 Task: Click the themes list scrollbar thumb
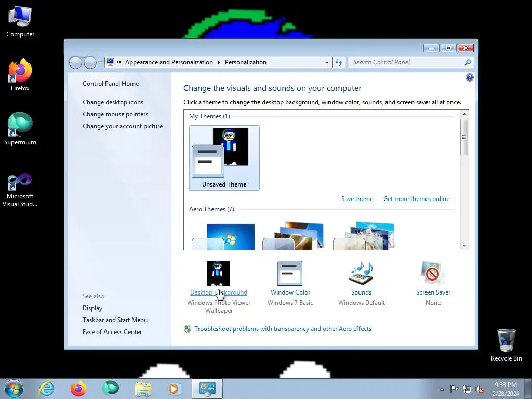point(464,137)
